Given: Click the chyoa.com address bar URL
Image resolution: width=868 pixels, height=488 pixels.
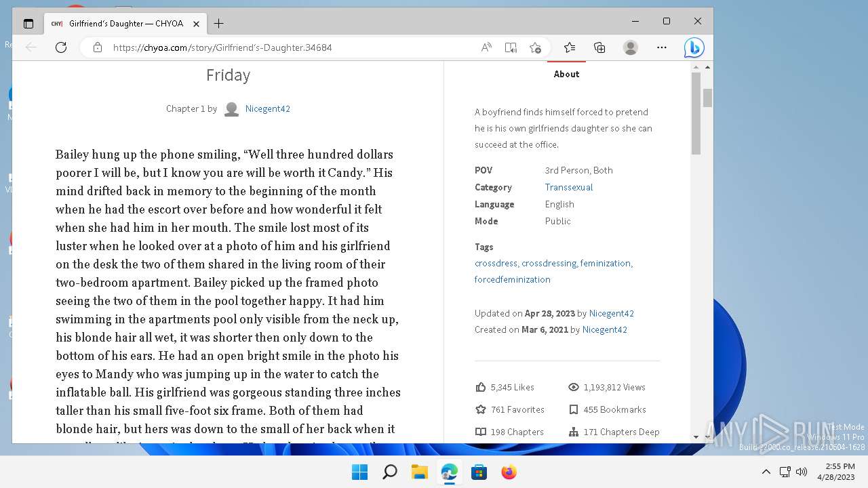Looking at the screenshot, I should tap(222, 47).
